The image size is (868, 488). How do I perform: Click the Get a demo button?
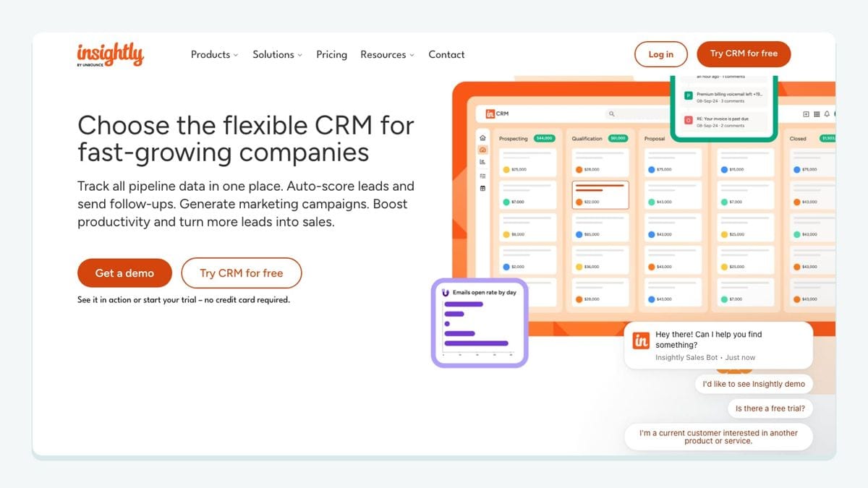(x=124, y=273)
